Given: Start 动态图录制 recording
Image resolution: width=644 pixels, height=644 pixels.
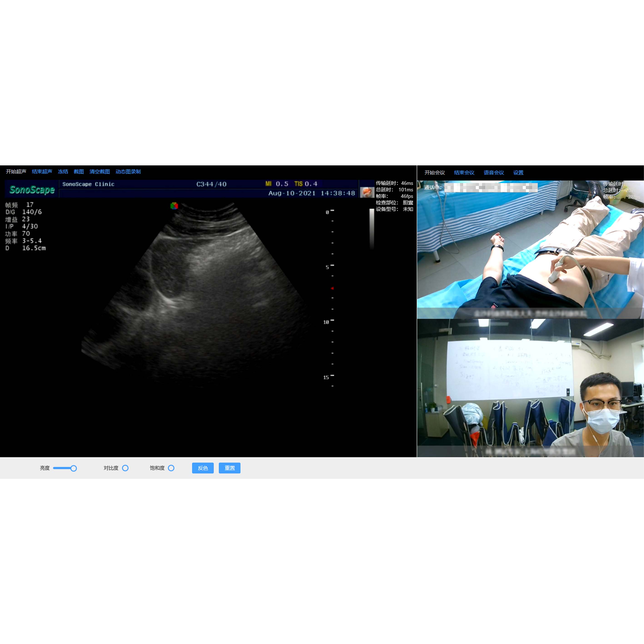Looking at the screenshot, I should (x=128, y=171).
